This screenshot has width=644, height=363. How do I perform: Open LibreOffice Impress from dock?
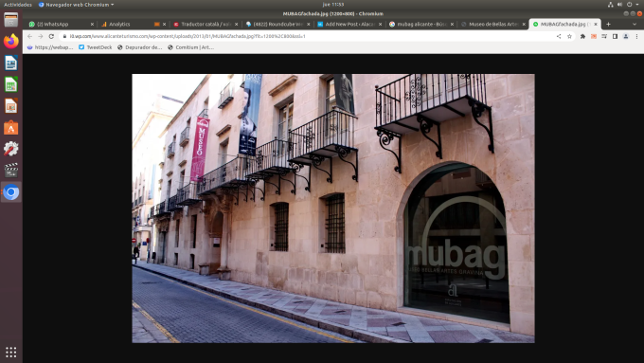pyautogui.click(x=11, y=106)
